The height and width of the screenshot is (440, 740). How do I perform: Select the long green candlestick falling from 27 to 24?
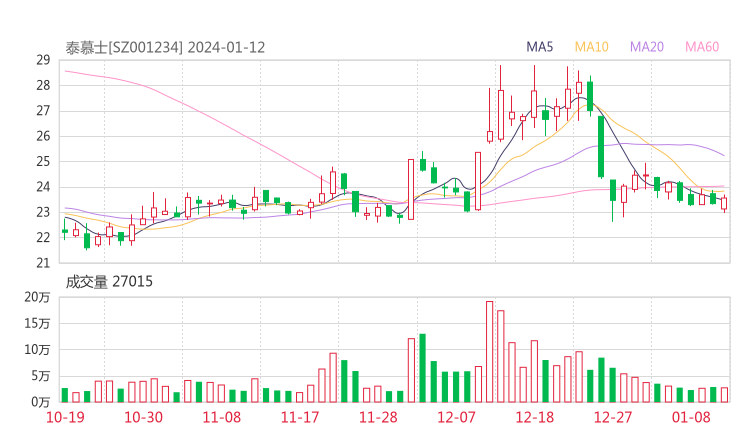click(x=601, y=147)
